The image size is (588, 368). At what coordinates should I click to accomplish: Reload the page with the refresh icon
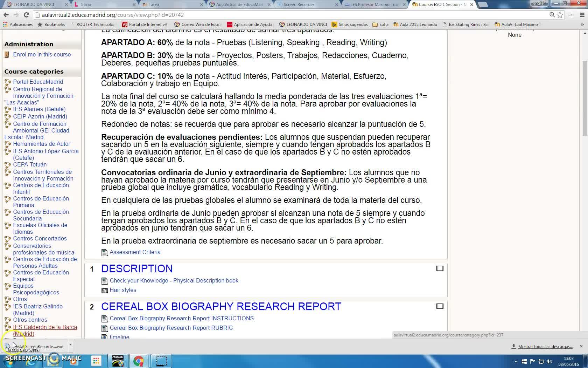(x=26, y=15)
